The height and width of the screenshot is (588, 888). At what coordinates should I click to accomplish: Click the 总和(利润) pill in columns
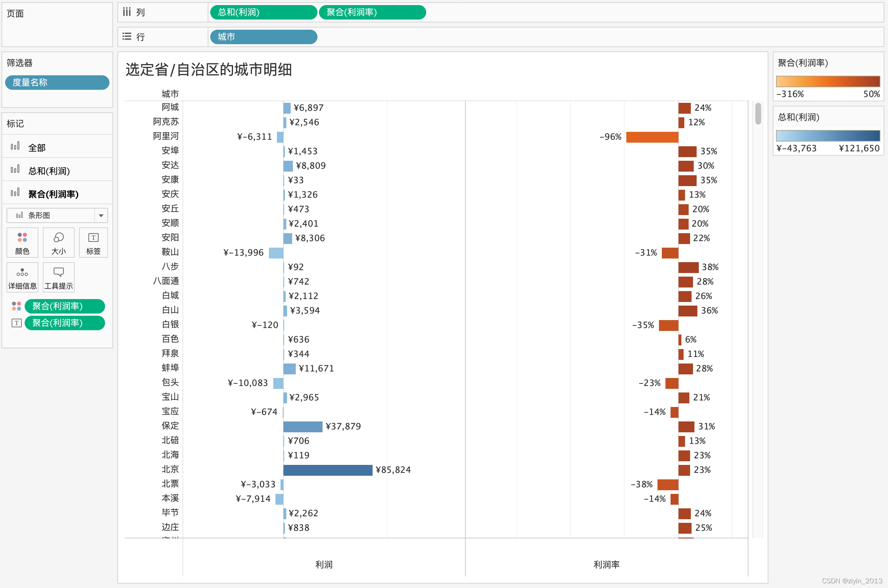(x=264, y=12)
